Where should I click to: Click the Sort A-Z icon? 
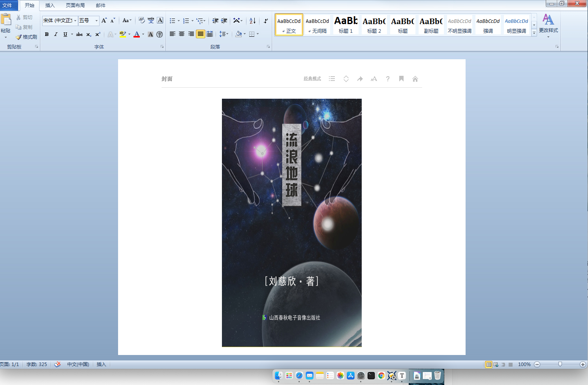pos(253,21)
